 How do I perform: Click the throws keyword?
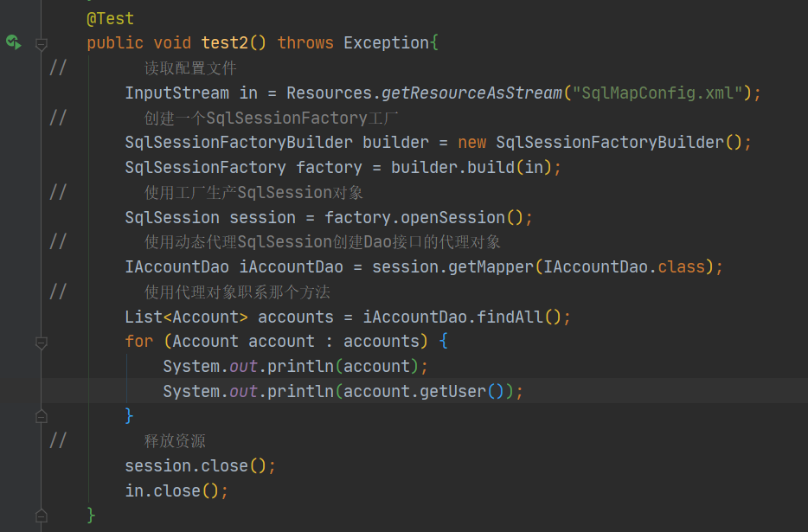[x=305, y=42]
